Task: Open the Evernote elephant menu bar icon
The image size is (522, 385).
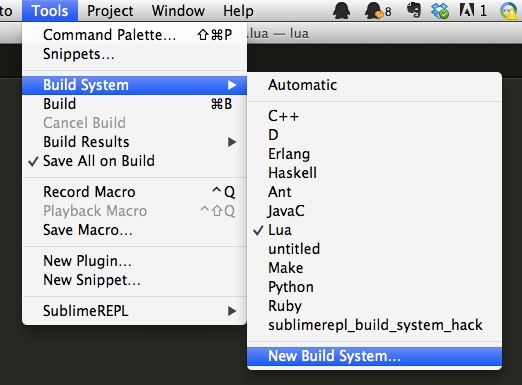Action: 414,11
